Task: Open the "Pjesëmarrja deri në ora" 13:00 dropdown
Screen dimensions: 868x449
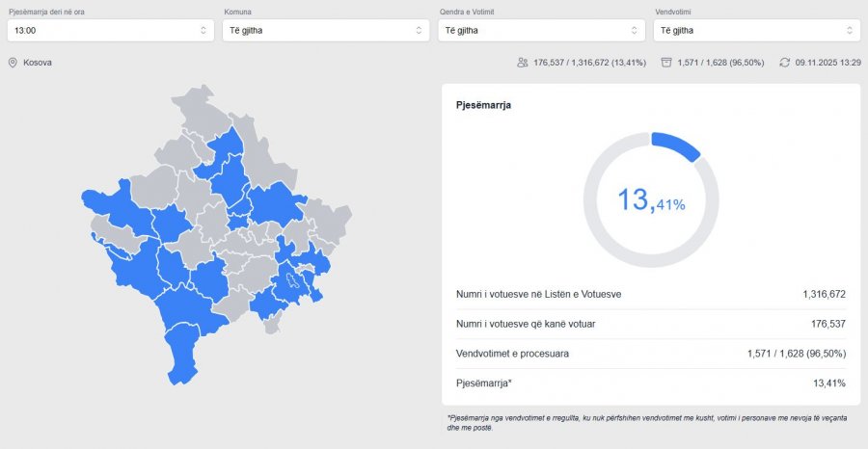Action: pos(110,31)
